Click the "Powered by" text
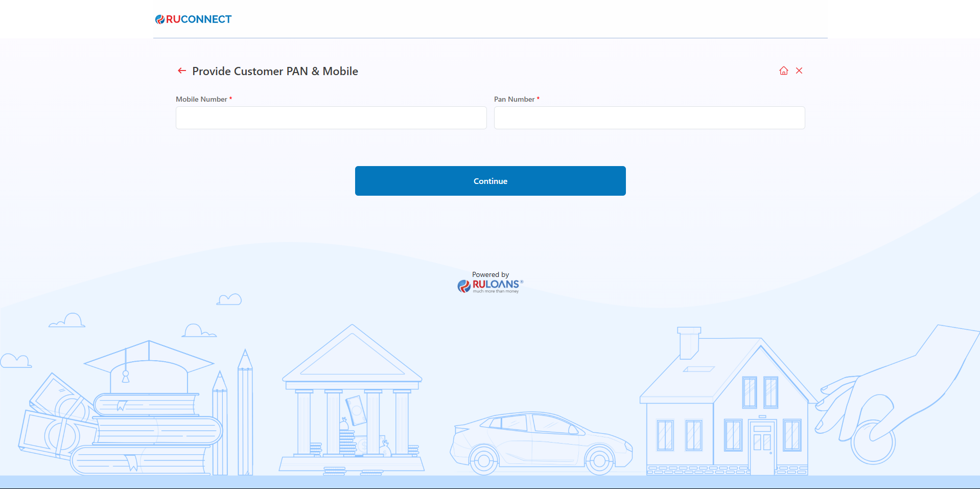This screenshot has height=489, width=980. [491, 274]
